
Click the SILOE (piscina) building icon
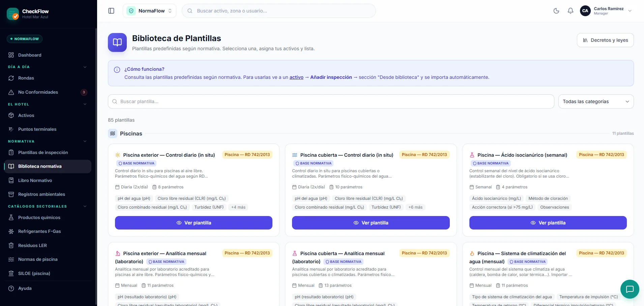(x=11, y=273)
